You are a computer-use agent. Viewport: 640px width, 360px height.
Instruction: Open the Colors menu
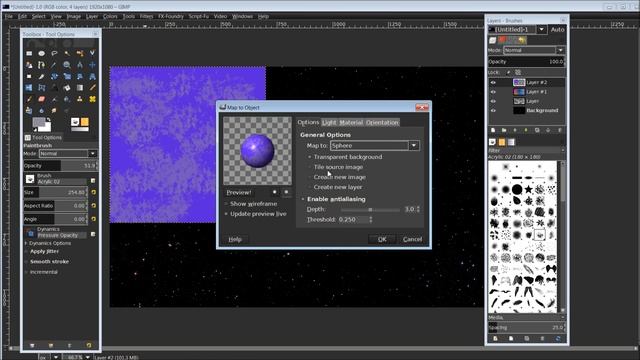(x=110, y=16)
